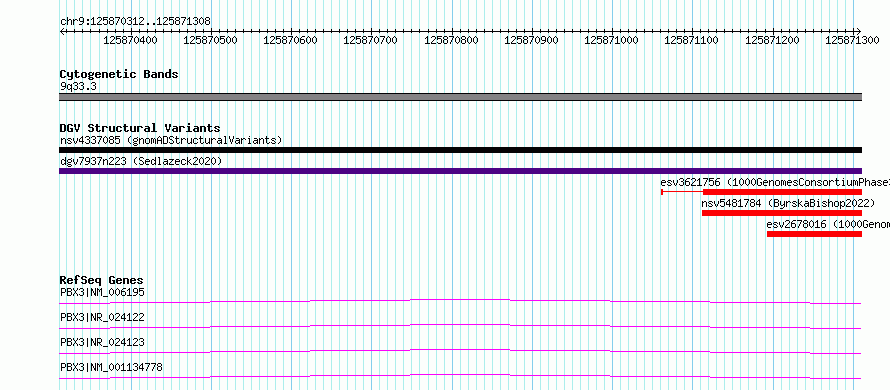Select the purple dgv7937n223 variant bar
This screenshot has height=390, width=890.
coord(460,171)
